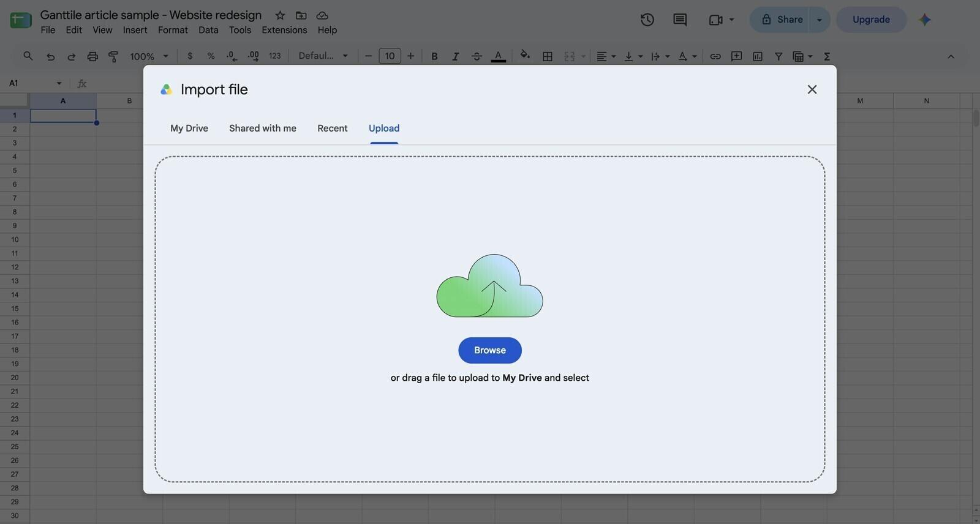Click the Browse button to upload
The image size is (980, 524).
tap(489, 350)
